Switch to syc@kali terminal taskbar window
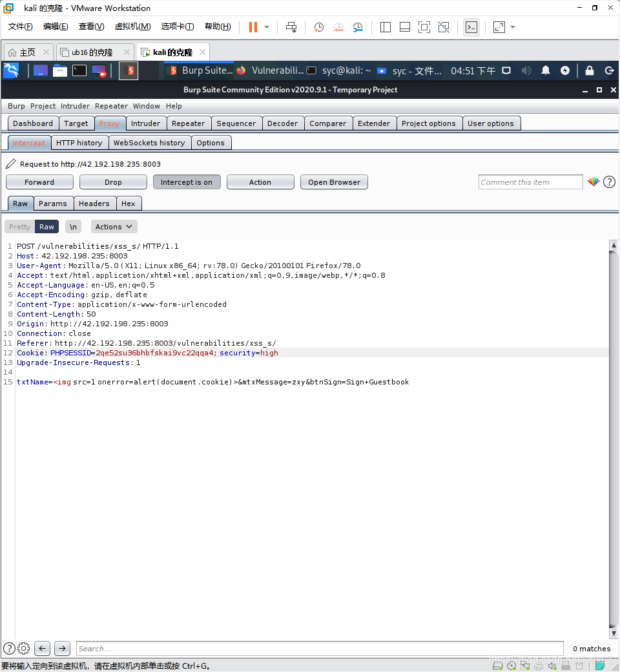This screenshot has height=672, width=620. [x=339, y=70]
